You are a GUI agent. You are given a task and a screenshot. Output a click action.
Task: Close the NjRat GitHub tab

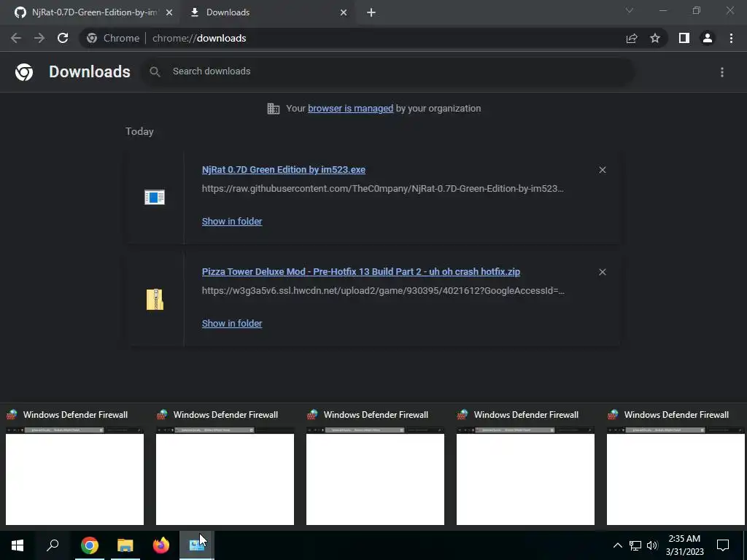click(169, 12)
